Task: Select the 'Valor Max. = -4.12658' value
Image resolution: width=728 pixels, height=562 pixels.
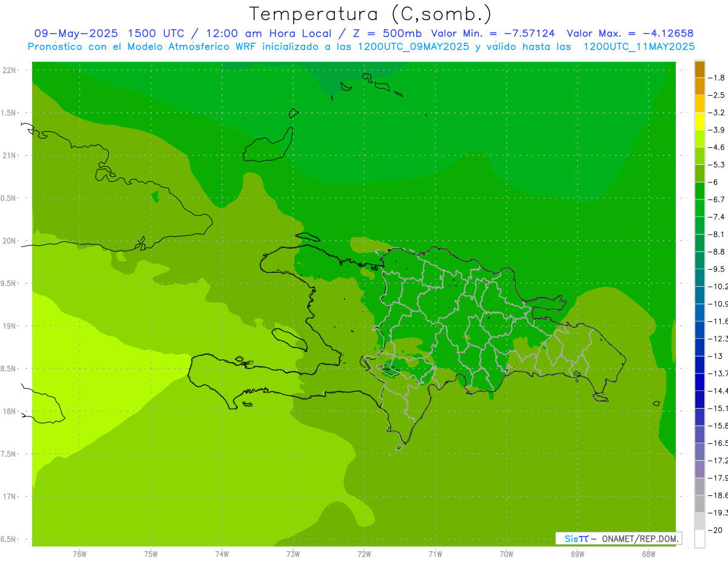Action: (x=630, y=33)
